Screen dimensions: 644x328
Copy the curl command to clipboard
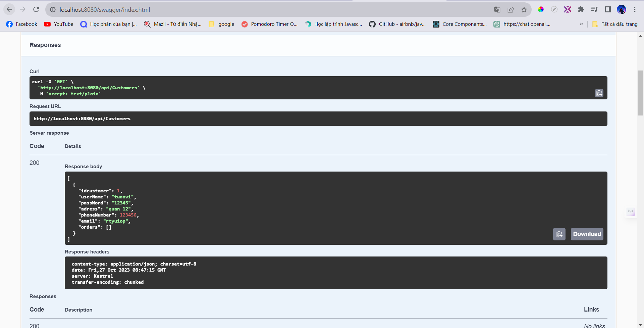[599, 93]
